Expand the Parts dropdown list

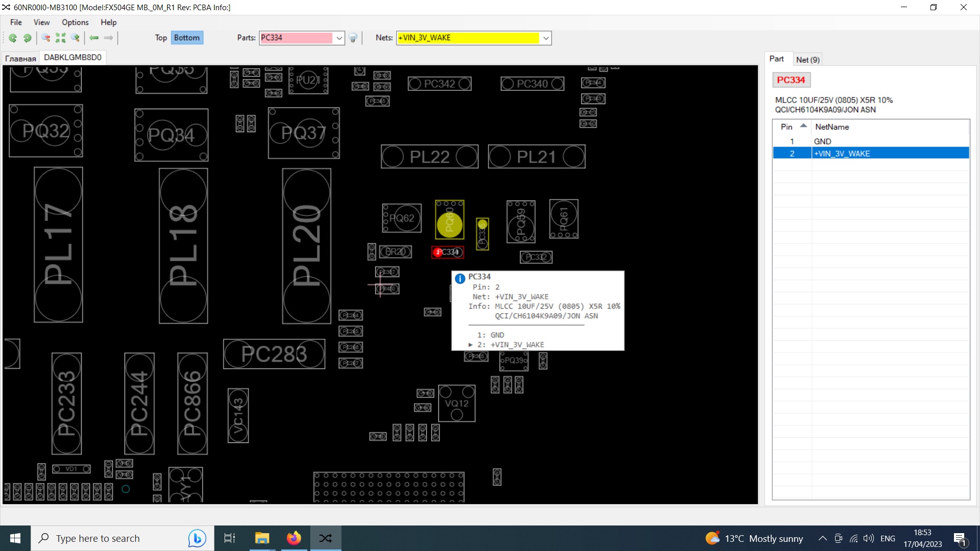coord(339,38)
